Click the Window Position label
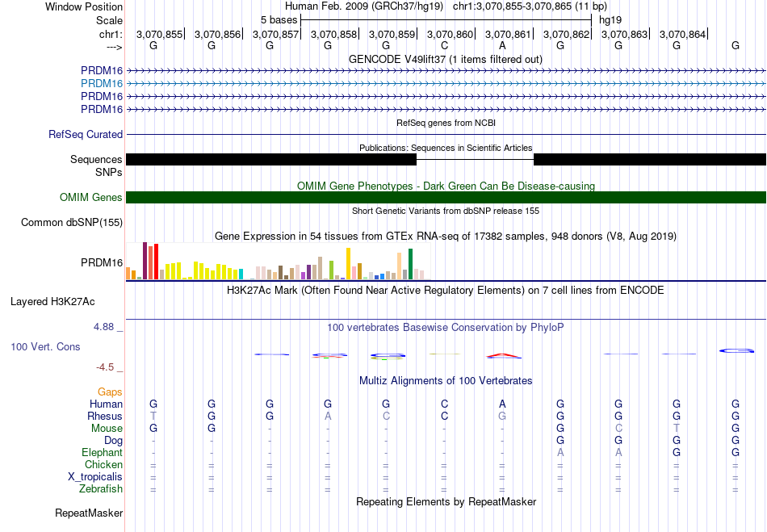Viewport: 767px width, 532px height. click(84, 6)
